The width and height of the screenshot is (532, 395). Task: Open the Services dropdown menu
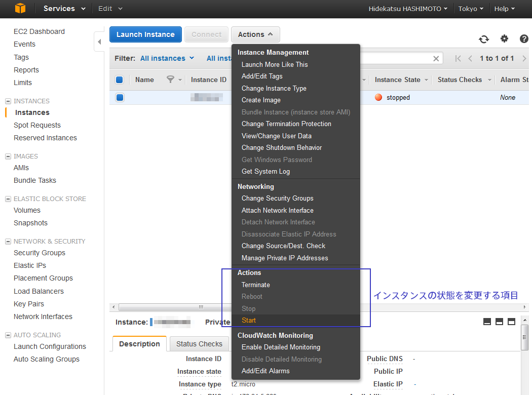pyautogui.click(x=64, y=9)
